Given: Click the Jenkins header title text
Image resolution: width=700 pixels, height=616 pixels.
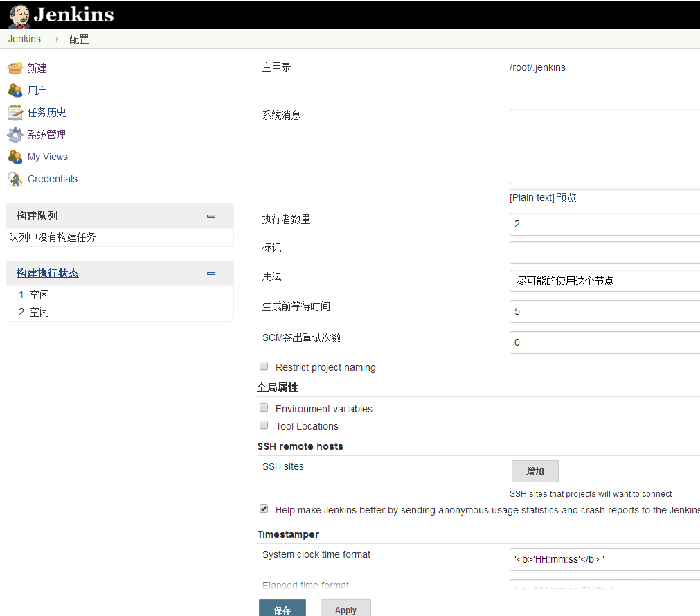Looking at the screenshot, I should tap(73, 15).
